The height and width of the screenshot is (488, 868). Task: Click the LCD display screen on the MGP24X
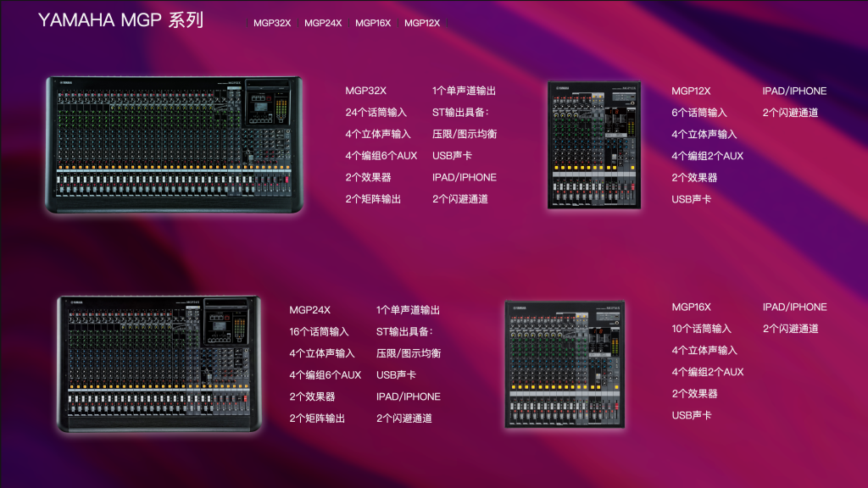tap(220, 326)
